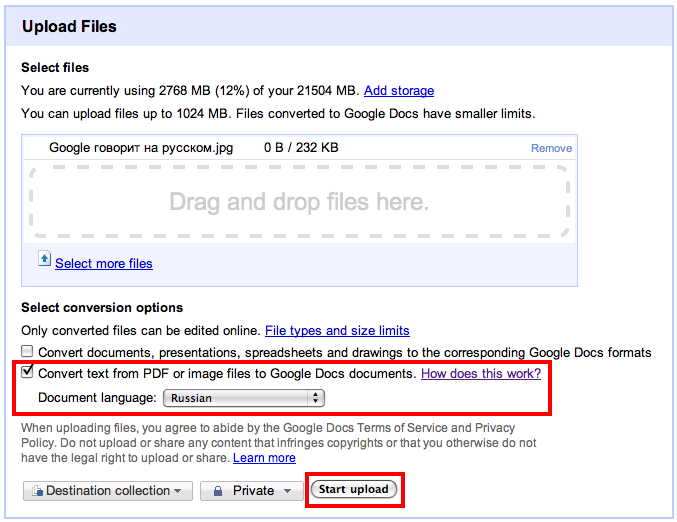The height and width of the screenshot is (522, 677).
Task: Open the How does this work? link
Action: (x=481, y=373)
